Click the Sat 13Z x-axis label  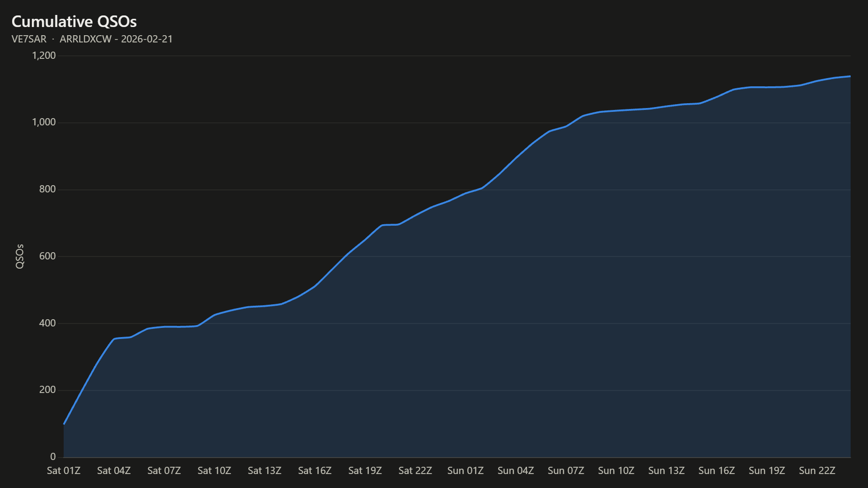[264, 471]
